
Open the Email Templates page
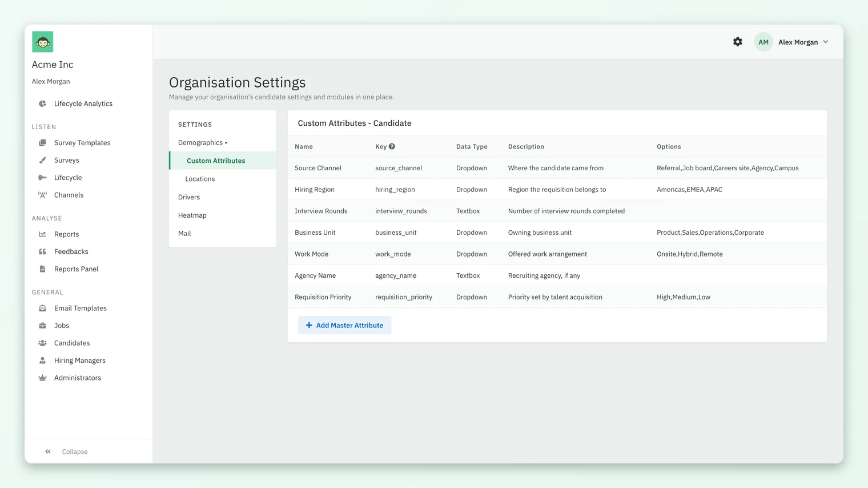(81, 308)
